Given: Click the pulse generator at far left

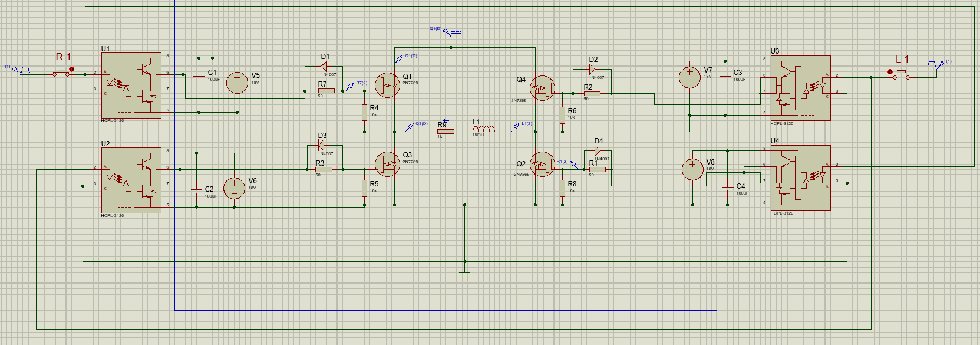Looking at the screenshot, I should point(21,70).
